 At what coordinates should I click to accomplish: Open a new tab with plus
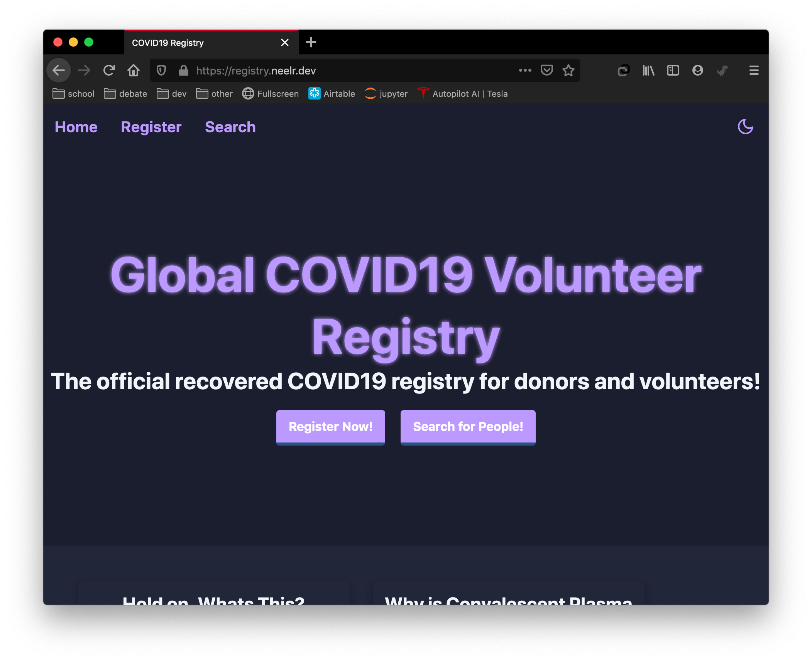311,42
